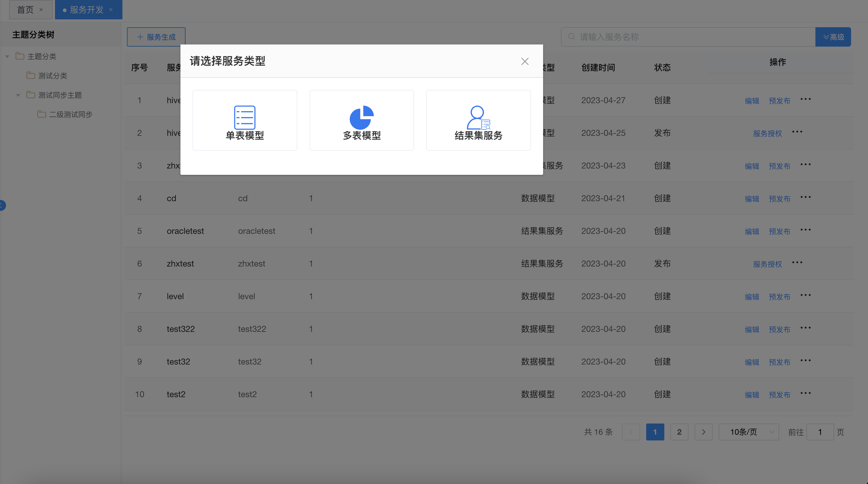Select page 1 in pagination
This screenshot has width=868, height=484.
(x=655, y=432)
